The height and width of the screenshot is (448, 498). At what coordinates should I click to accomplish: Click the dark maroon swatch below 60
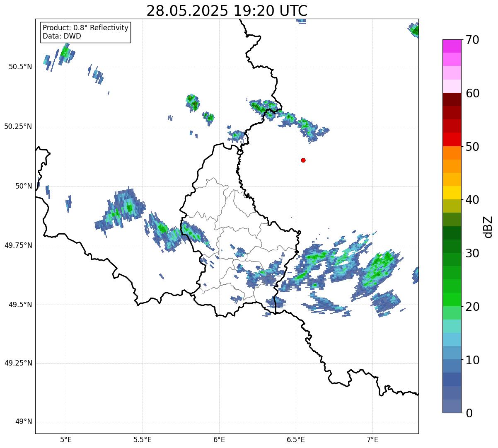click(452, 99)
